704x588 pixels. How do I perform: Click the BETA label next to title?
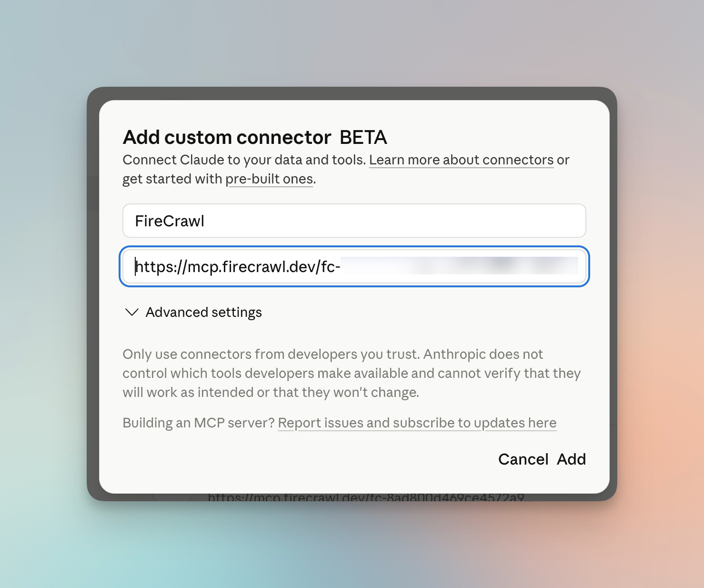click(363, 137)
